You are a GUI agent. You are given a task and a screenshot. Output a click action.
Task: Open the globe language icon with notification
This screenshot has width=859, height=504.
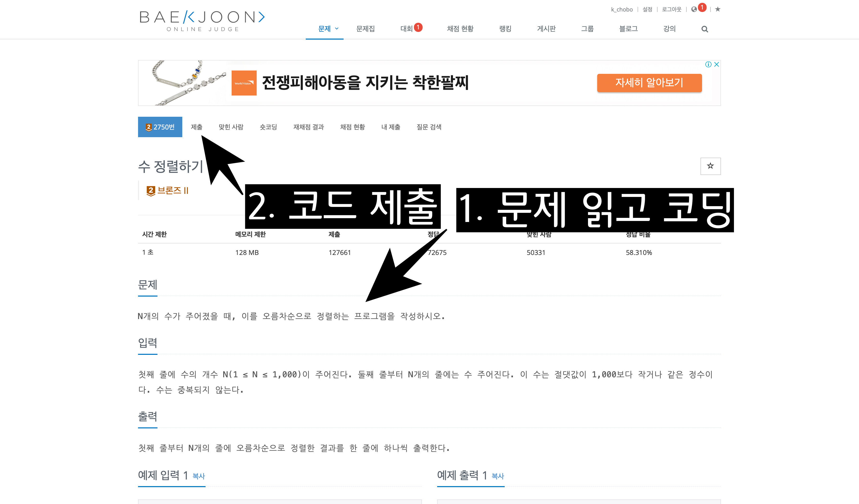click(694, 9)
